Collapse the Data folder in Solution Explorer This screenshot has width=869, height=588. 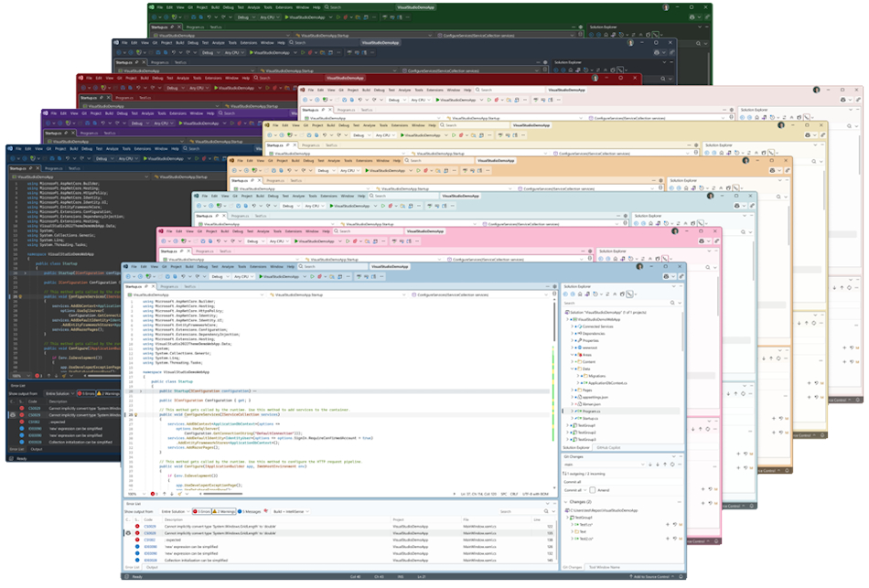572,369
